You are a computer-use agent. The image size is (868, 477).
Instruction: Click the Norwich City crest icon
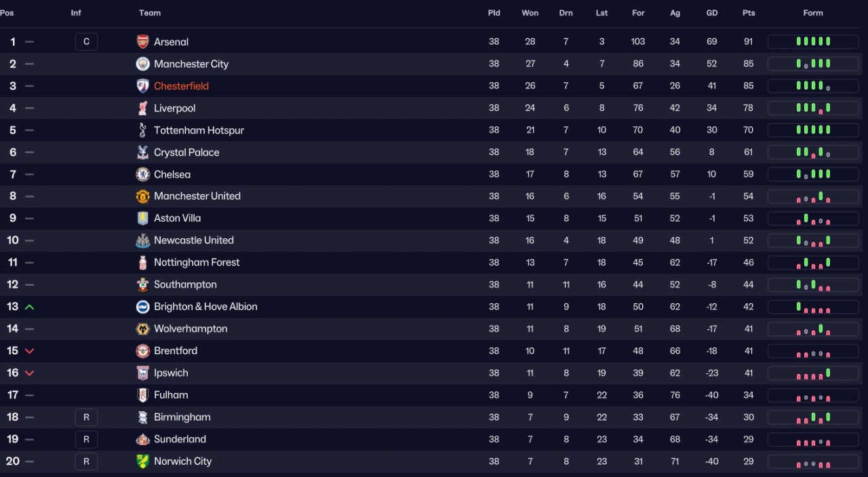[x=142, y=461]
